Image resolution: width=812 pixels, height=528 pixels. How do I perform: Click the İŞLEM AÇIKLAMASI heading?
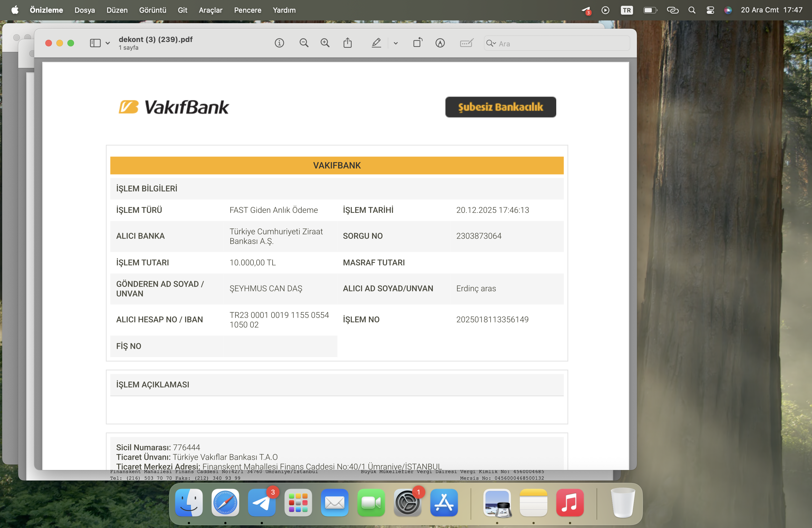(x=152, y=385)
